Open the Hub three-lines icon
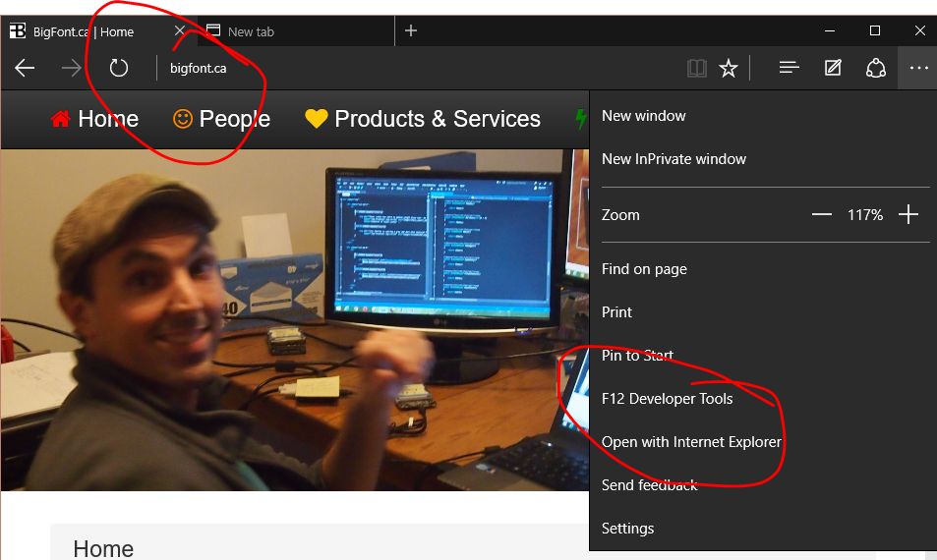The height and width of the screenshot is (560, 937). (x=789, y=68)
